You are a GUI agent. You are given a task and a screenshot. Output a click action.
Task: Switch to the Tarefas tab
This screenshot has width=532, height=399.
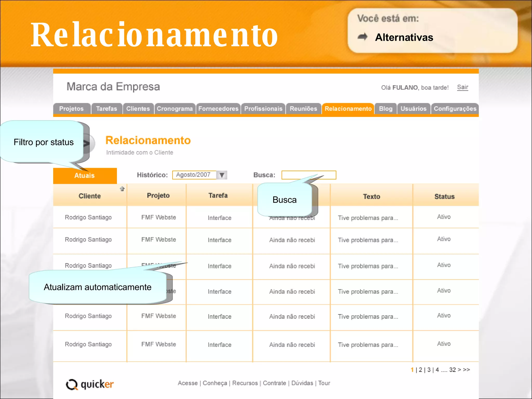[107, 109]
